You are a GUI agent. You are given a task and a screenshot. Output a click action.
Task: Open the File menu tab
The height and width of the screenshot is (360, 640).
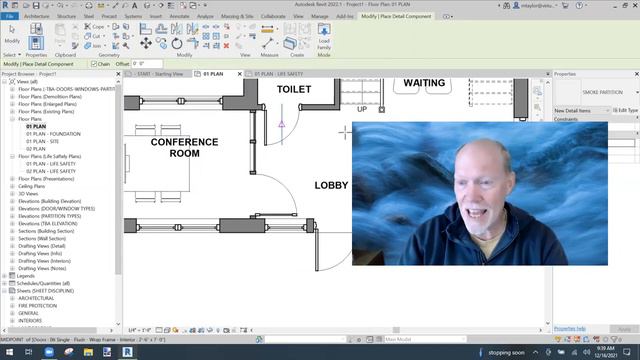10,16
